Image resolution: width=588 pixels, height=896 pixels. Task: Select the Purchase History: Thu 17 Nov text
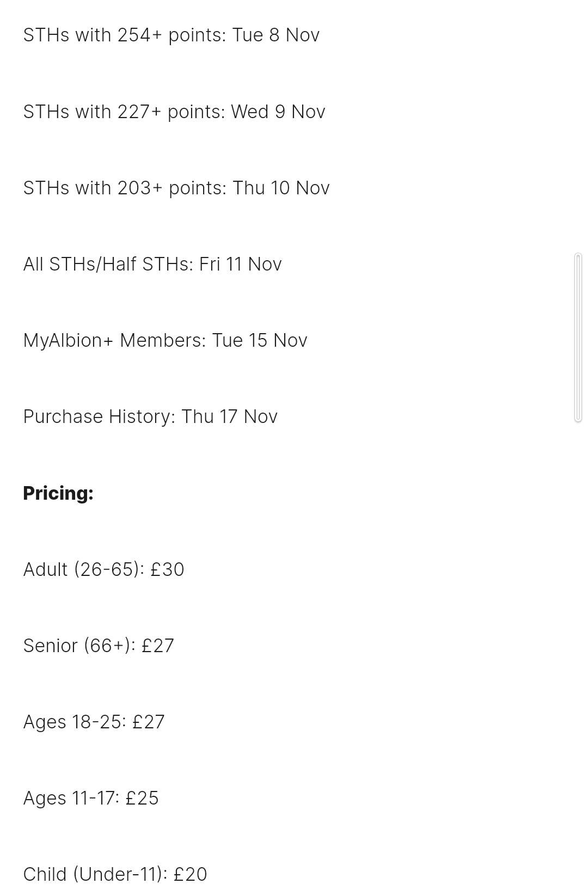click(x=150, y=416)
